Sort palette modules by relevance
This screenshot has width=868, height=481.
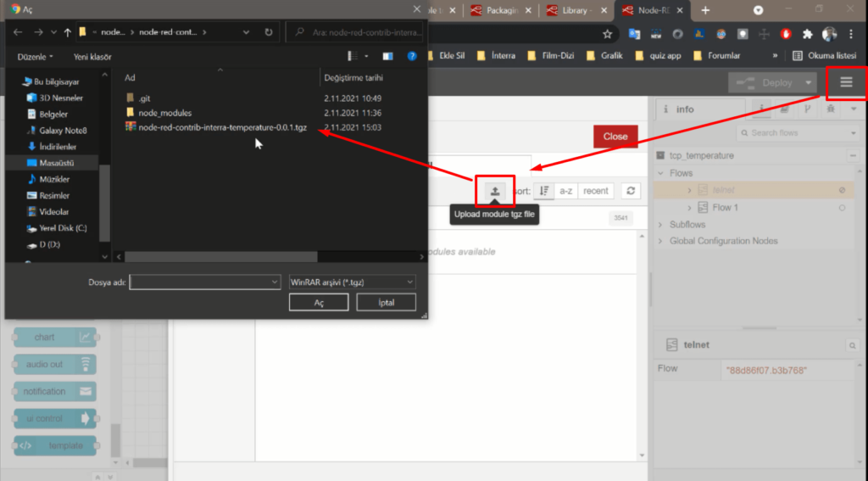coord(544,191)
